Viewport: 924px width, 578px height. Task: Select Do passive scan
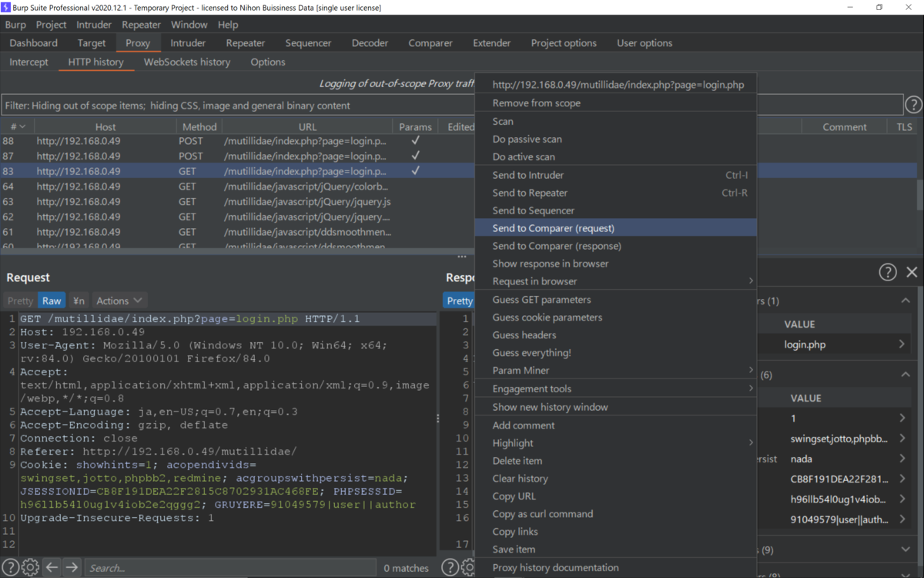click(x=616, y=139)
